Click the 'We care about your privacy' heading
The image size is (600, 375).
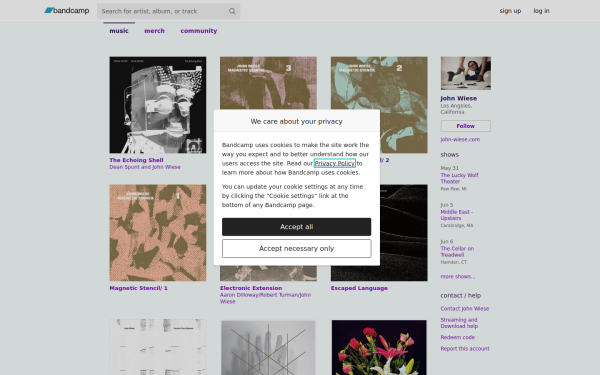(x=297, y=121)
